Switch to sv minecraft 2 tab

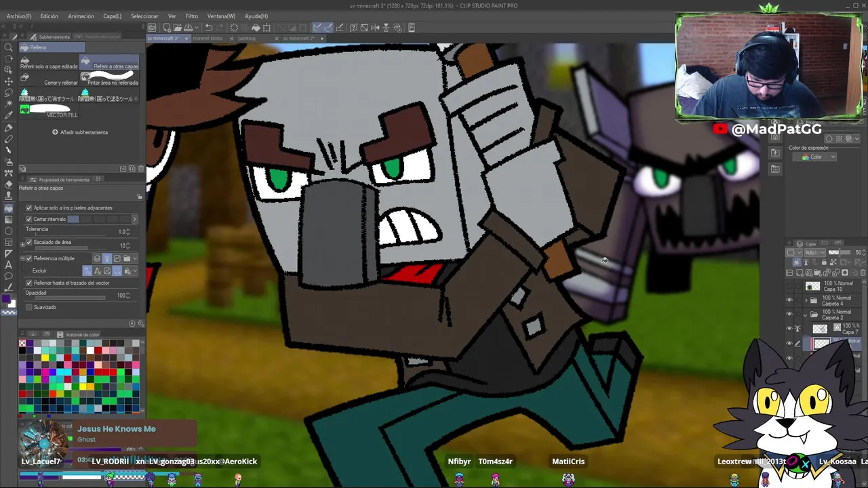(x=299, y=39)
